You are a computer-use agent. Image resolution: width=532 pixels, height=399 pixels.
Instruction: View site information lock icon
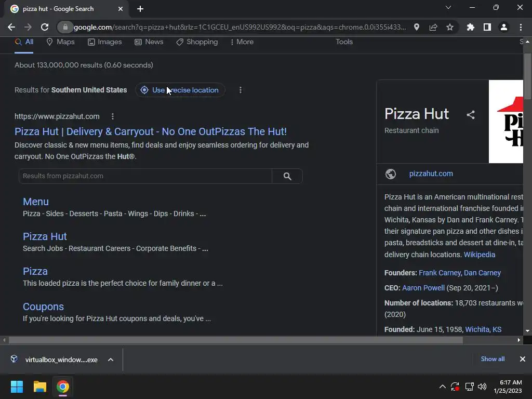65,27
